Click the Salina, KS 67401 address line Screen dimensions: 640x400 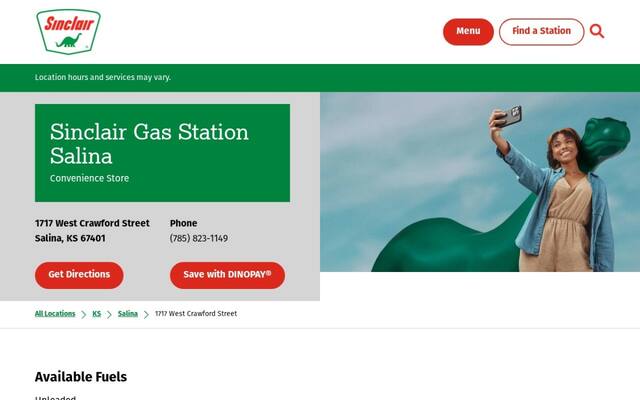click(x=70, y=238)
